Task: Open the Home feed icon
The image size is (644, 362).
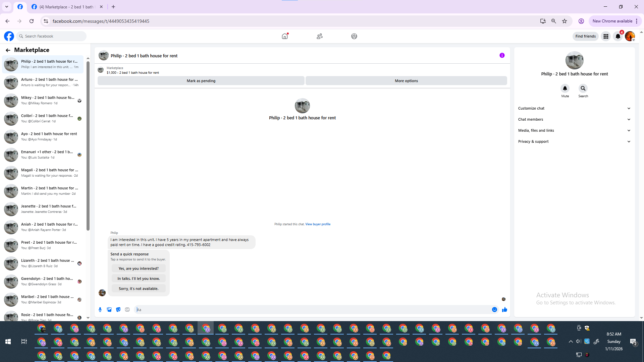Action: coord(285,36)
